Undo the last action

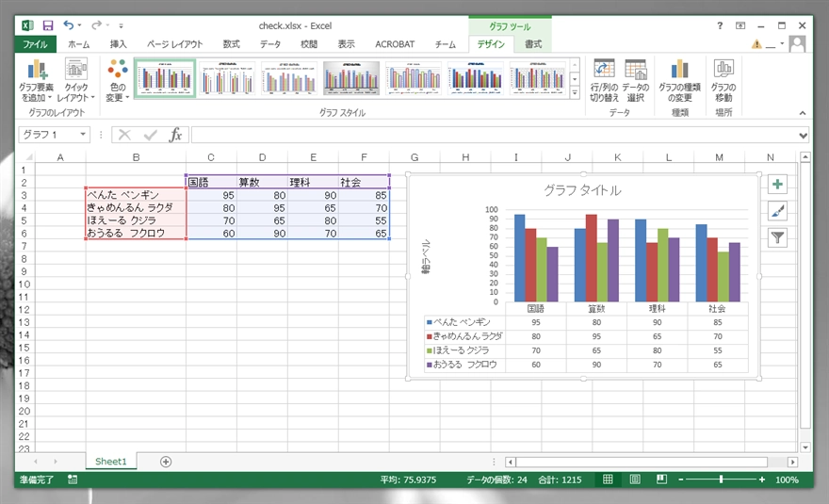click(68, 24)
